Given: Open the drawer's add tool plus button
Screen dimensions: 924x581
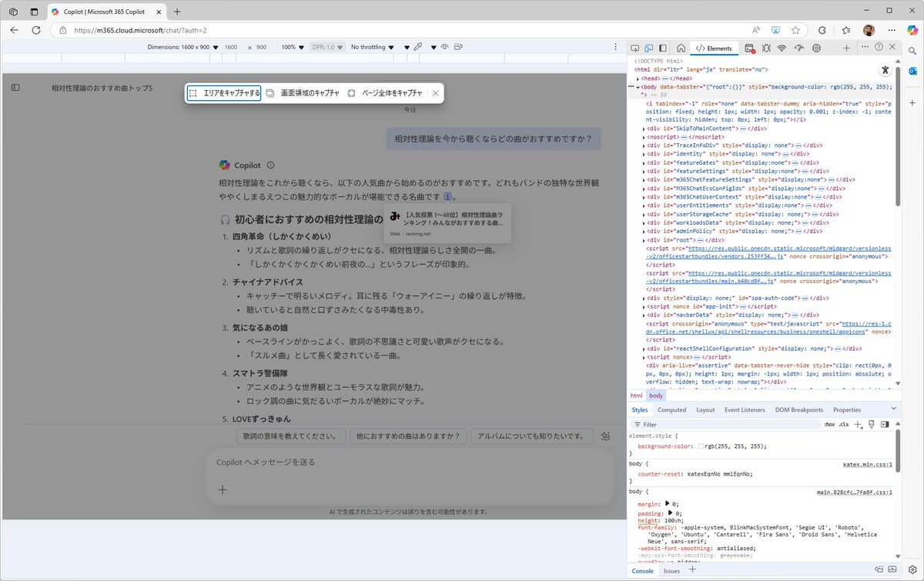Looking at the screenshot, I should [692, 569].
